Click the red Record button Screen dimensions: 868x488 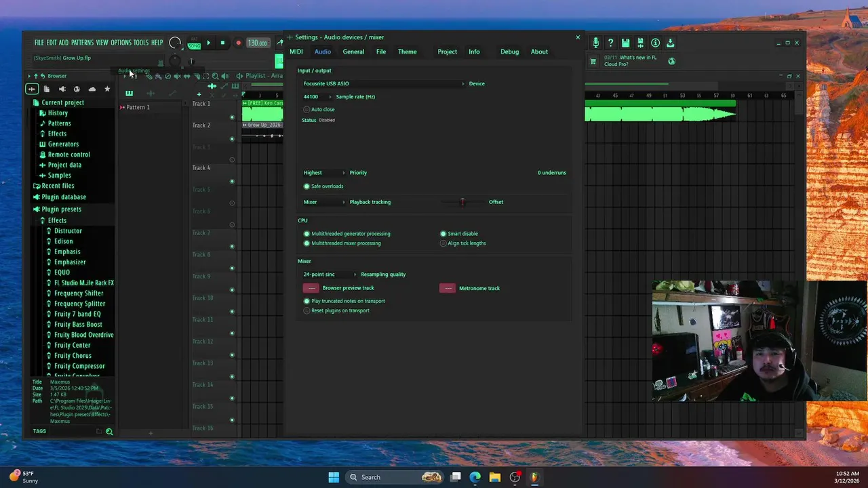pyautogui.click(x=238, y=43)
